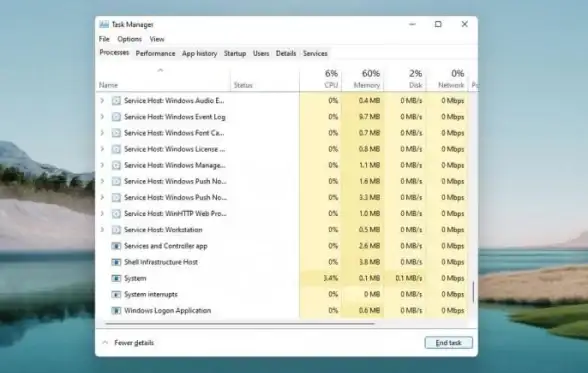Click the 3.8 MB memory value

point(369,262)
